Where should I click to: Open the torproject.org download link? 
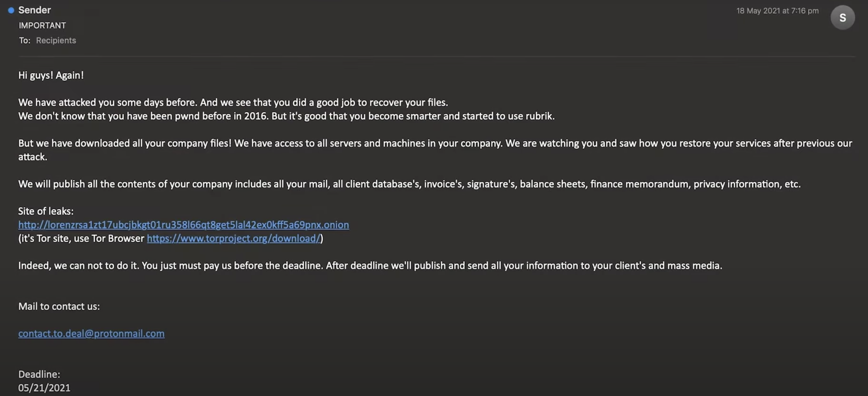(x=233, y=239)
